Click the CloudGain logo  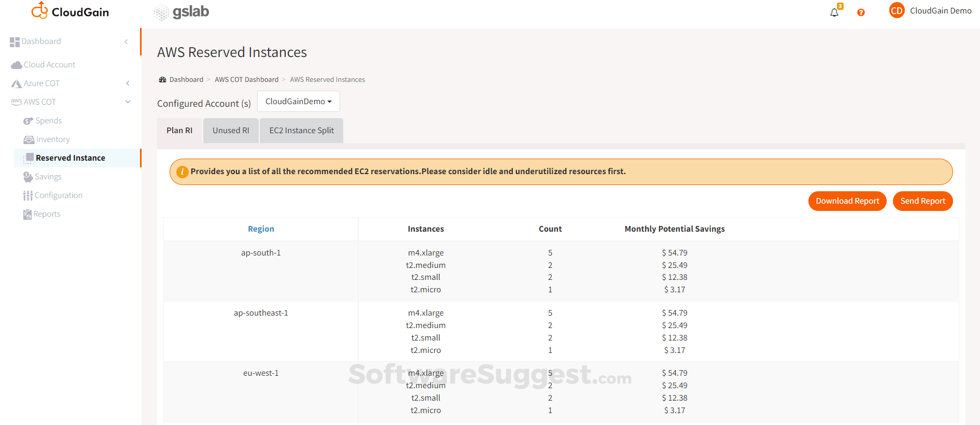tap(70, 11)
